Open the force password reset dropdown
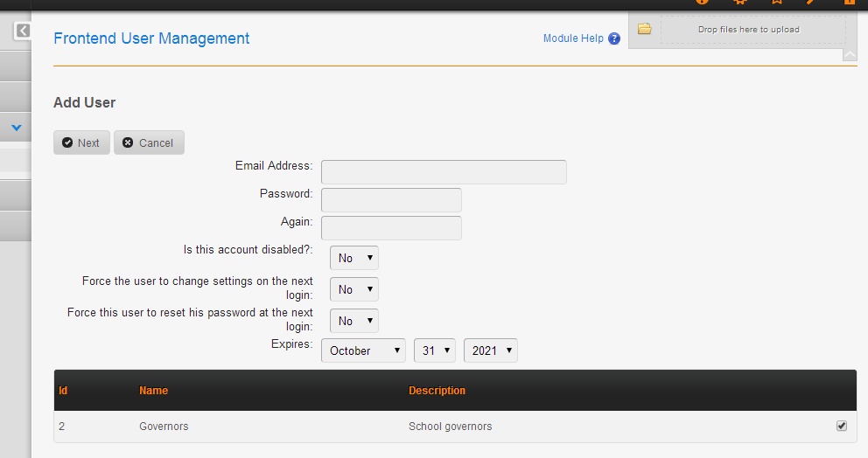Screen dimensions: 868x458 (x=354, y=321)
